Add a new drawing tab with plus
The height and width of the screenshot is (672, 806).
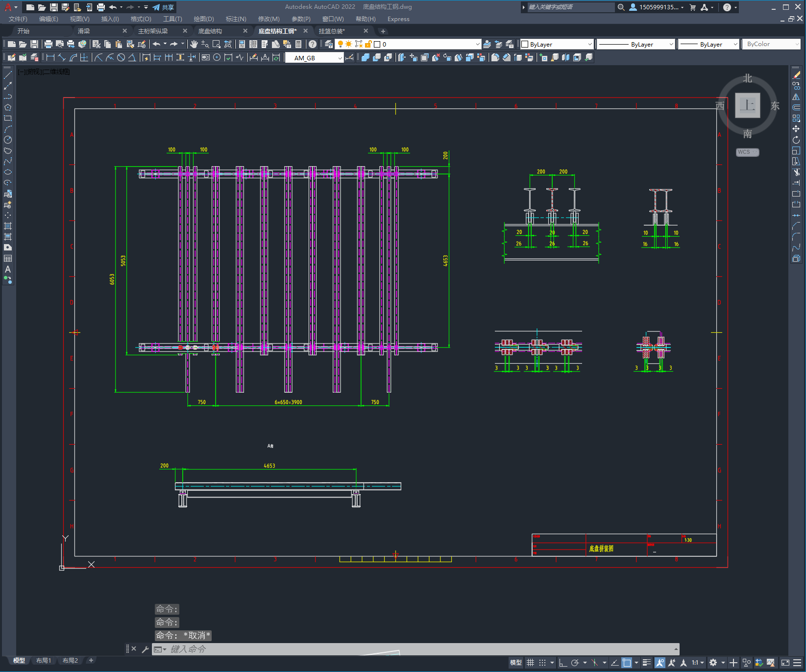(383, 31)
